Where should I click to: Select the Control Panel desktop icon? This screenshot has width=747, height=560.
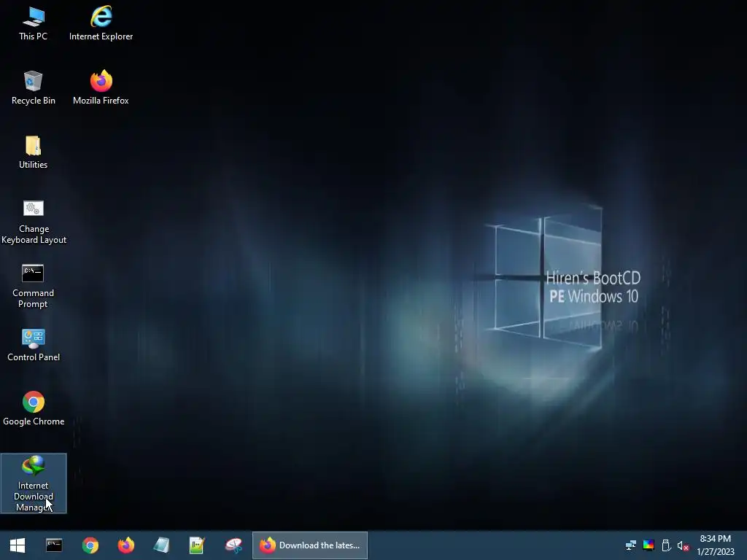[34, 345]
